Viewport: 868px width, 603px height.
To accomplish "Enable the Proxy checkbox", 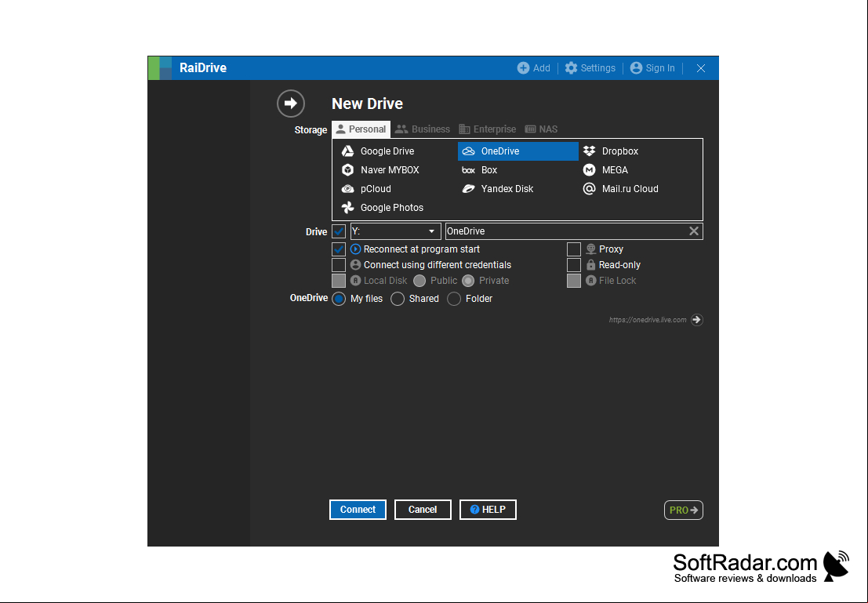I will [574, 249].
